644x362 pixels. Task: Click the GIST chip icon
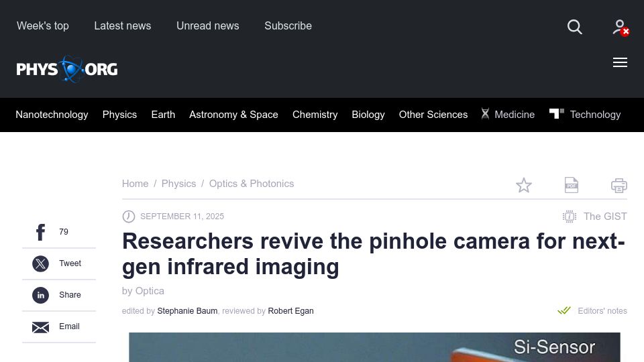coord(570,217)
